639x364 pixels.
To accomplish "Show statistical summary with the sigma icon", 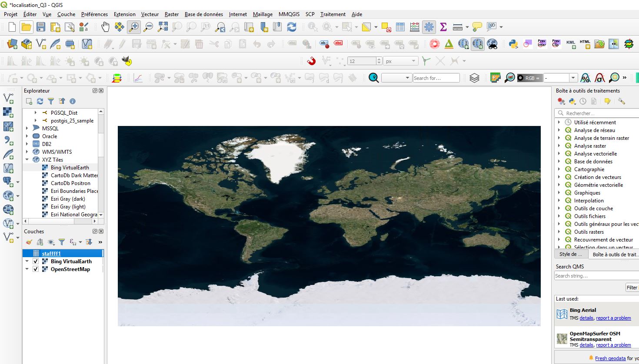I will tap(443, 26).
